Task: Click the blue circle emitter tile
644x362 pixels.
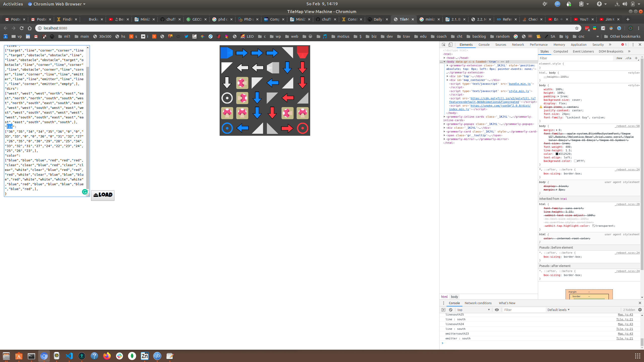Action: [227, 128]
